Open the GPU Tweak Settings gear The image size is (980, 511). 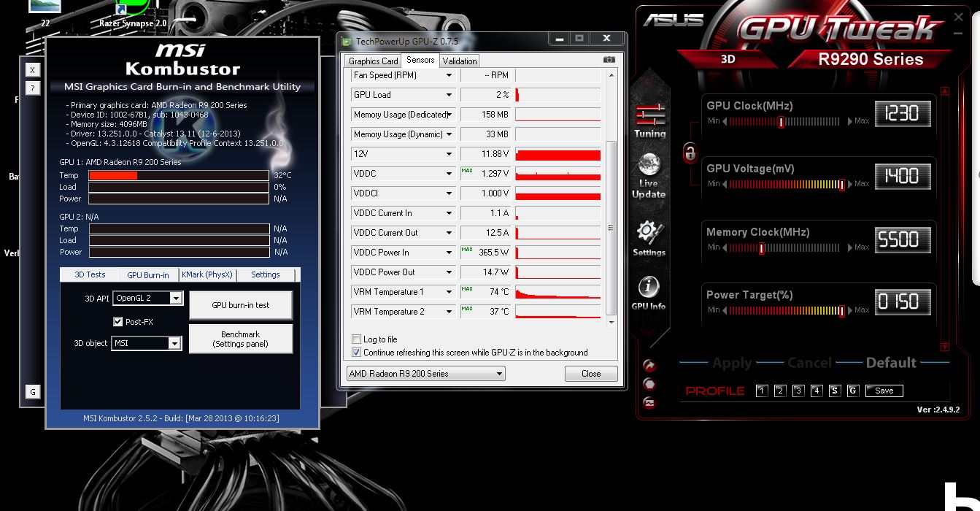(649, 239)
